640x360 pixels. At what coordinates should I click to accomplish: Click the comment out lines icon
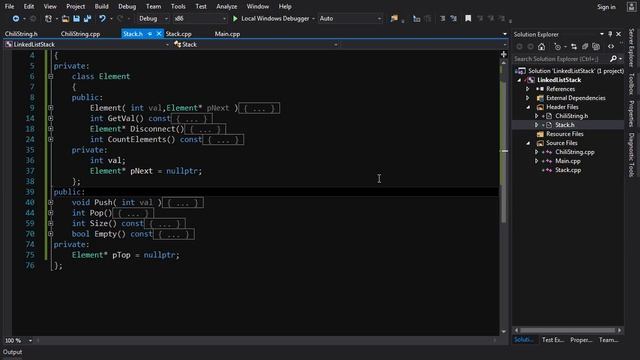point(442,19)
